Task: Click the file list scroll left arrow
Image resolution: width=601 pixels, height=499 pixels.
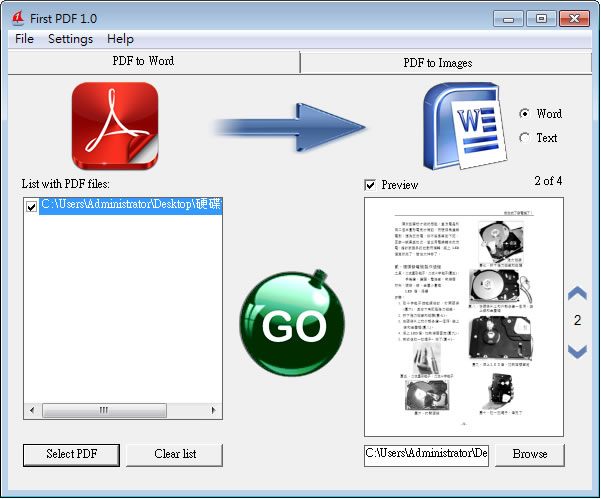Action: (32, 410)
